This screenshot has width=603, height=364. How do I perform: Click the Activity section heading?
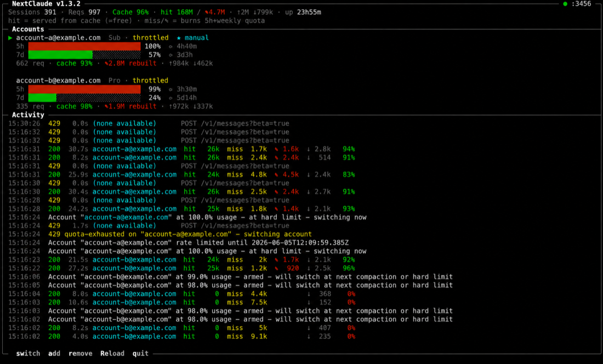pyautogui.click(x=28, y=115)
